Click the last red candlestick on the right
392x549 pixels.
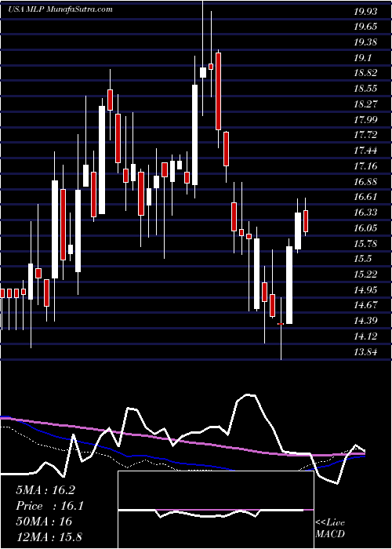306,221
